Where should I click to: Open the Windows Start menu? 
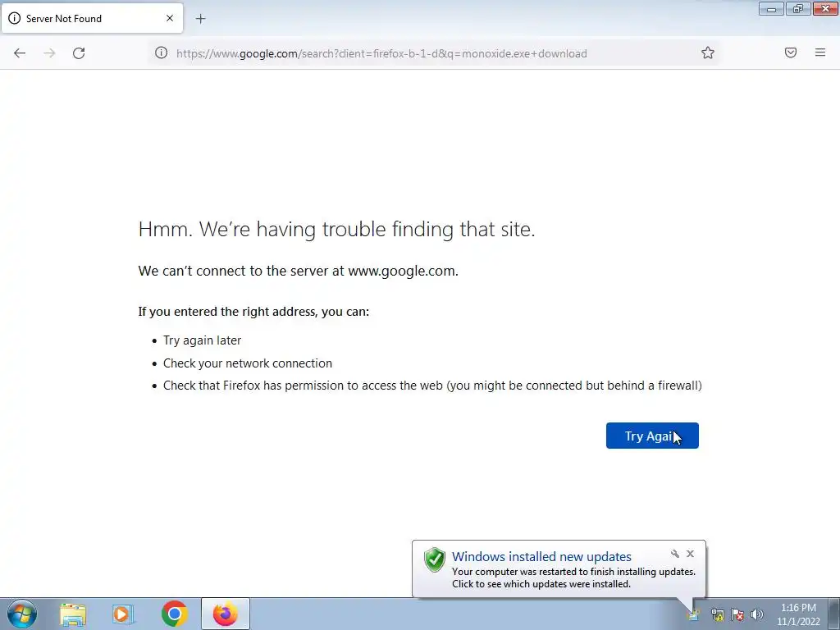pos(22,614)
